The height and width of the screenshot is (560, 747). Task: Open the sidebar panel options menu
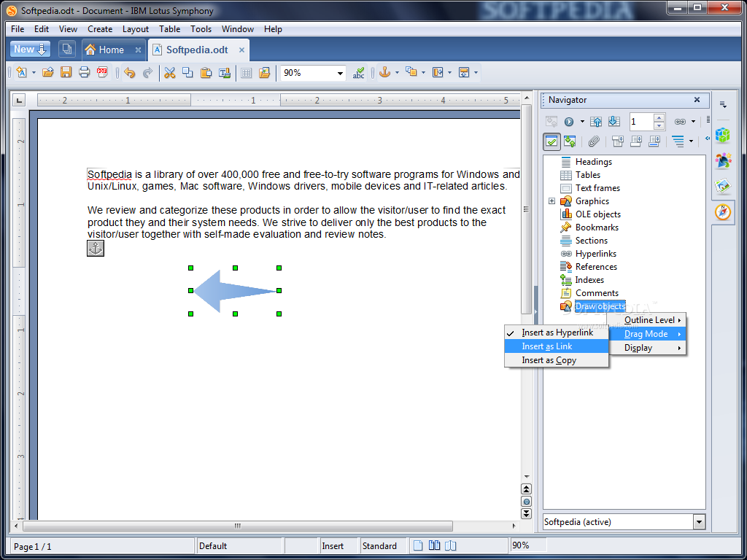(x=723, y=105)
